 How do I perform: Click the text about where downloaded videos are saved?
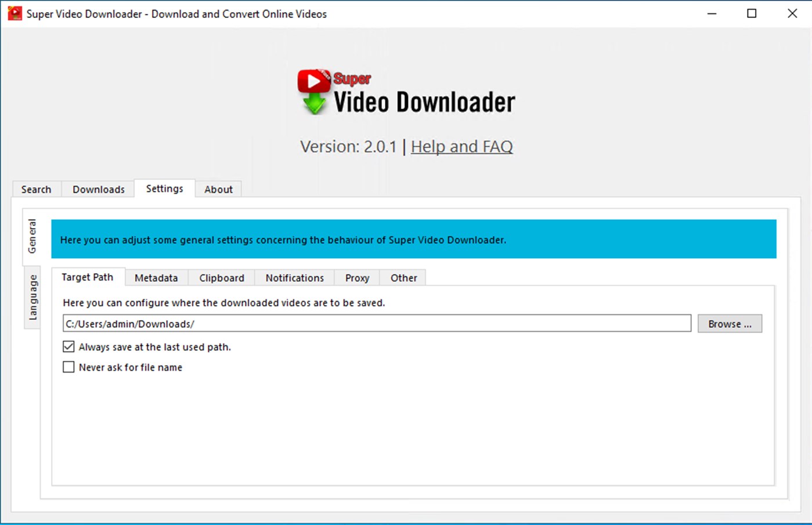[x=224, y=303]
